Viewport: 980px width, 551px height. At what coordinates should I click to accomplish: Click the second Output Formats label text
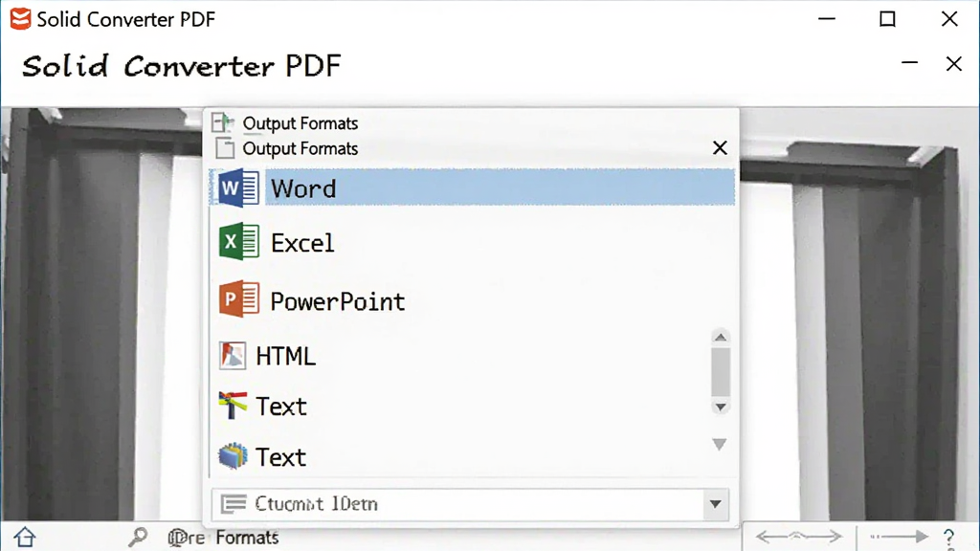coord(300,148)
